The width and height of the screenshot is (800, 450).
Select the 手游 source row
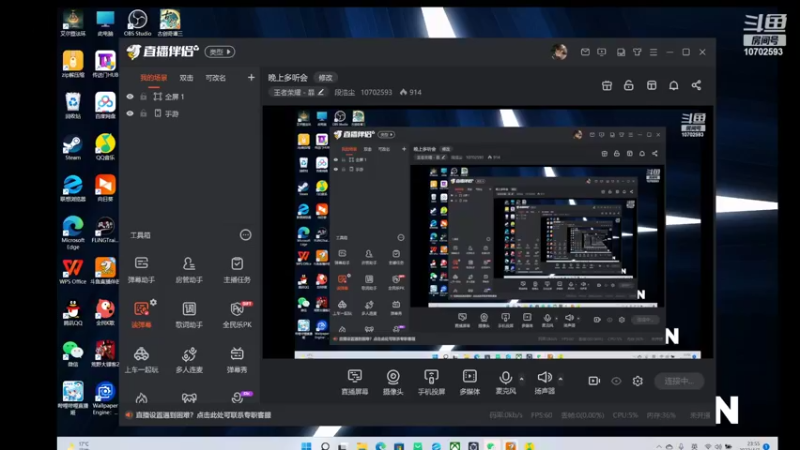[x=190, y=113]
